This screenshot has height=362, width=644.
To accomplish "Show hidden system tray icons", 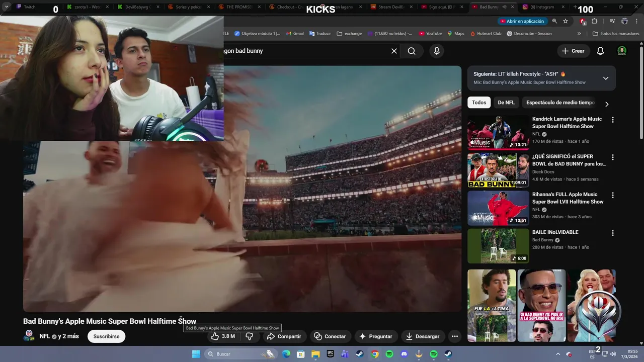I will [x=557, y=354].
